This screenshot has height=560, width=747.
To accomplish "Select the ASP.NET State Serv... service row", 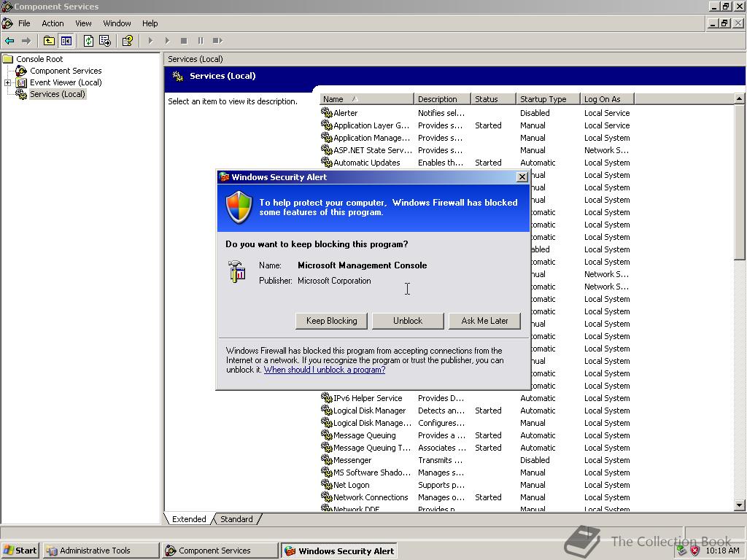I will (x=476, y=150).
